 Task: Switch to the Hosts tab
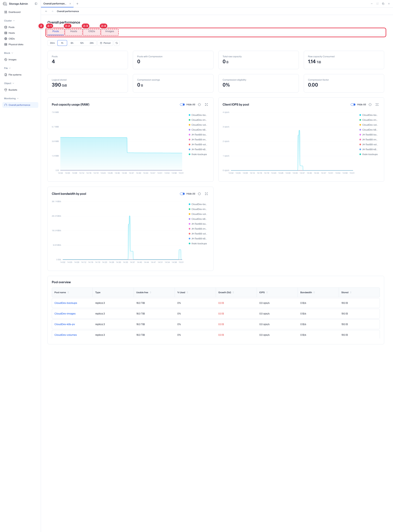pos(74,31)
